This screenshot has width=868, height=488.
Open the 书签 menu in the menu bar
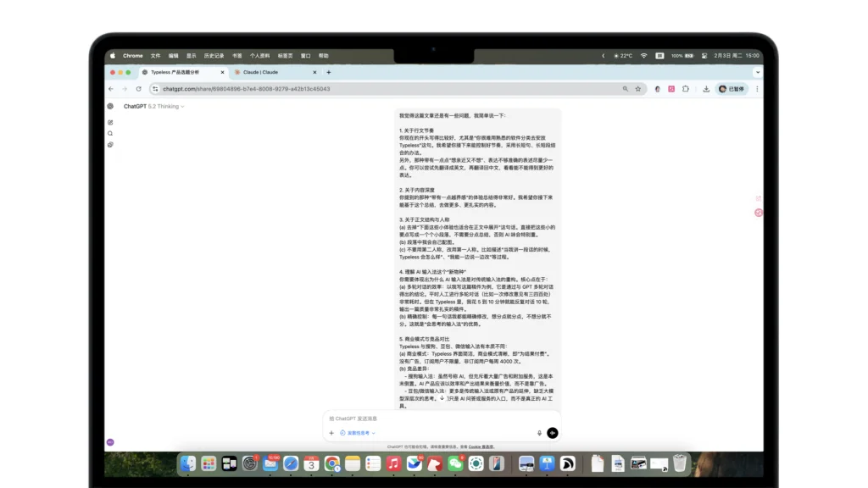236,55
